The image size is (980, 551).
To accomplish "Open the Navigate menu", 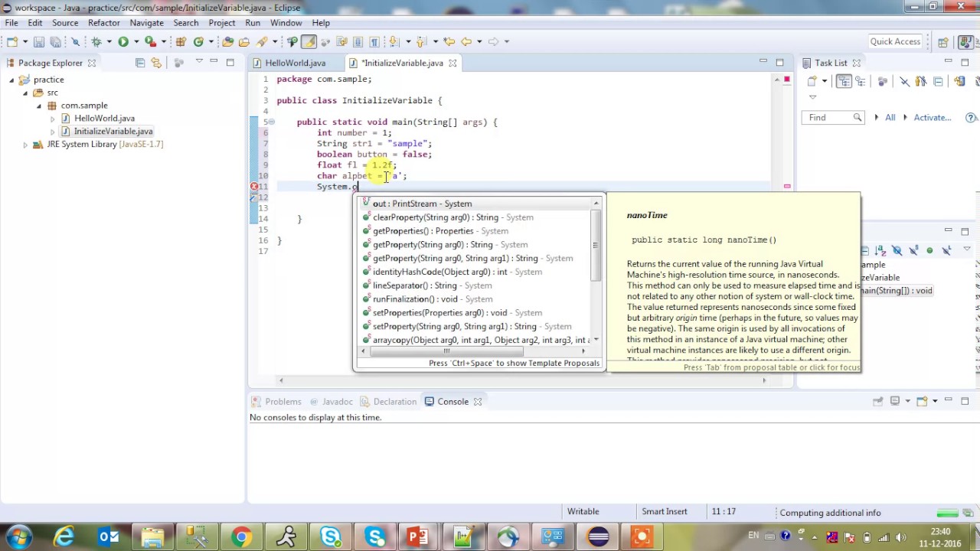I will click(146, 23).
